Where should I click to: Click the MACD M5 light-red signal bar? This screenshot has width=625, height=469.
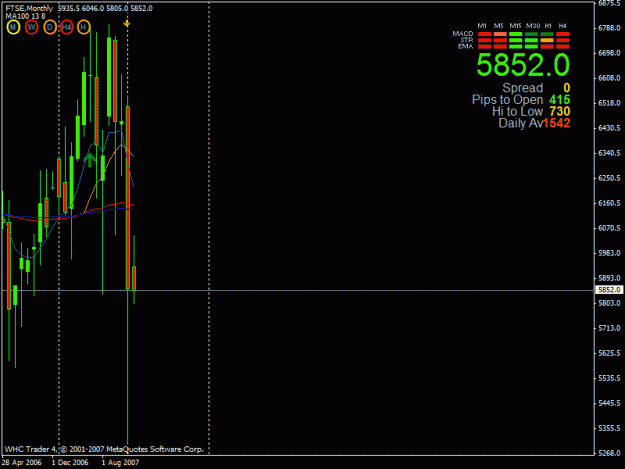tap(500, 34)
